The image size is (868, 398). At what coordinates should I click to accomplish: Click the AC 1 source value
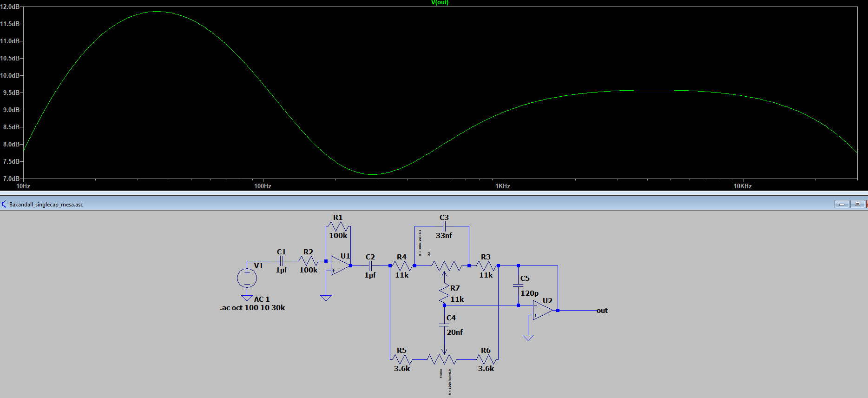click(262, 299)
